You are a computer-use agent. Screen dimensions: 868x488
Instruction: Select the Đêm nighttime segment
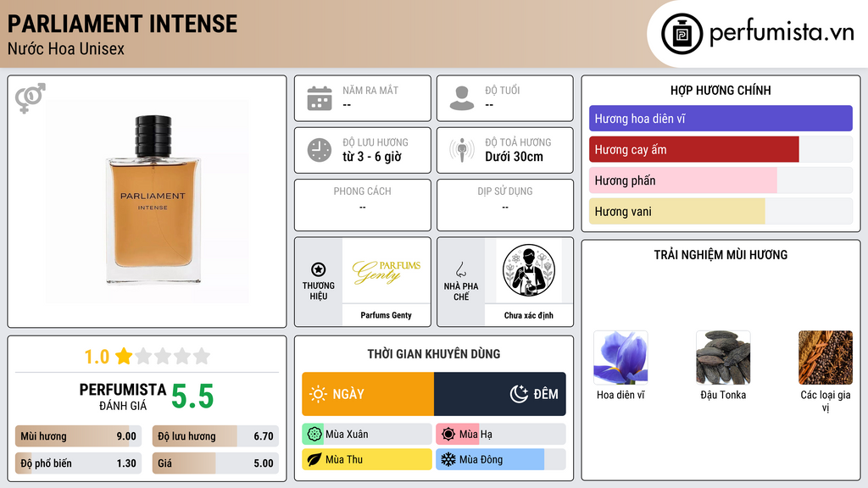point(500,394)
